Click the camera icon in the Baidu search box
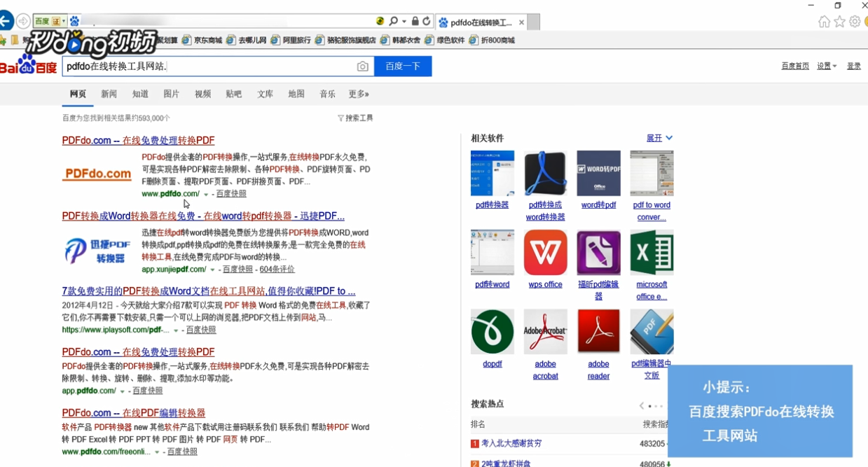868x467 pixels. [361, 66]
